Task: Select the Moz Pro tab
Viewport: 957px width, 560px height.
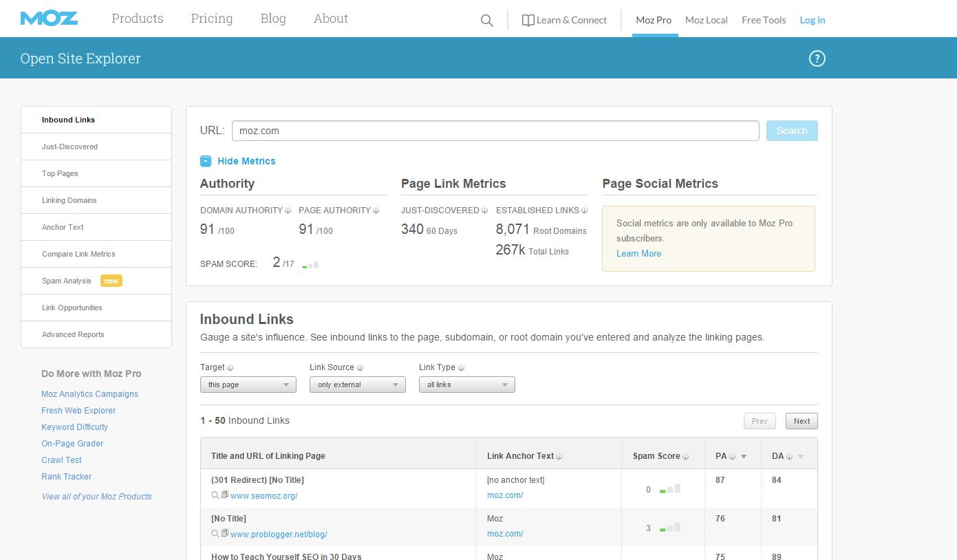Action: click(x=654, y=20)
